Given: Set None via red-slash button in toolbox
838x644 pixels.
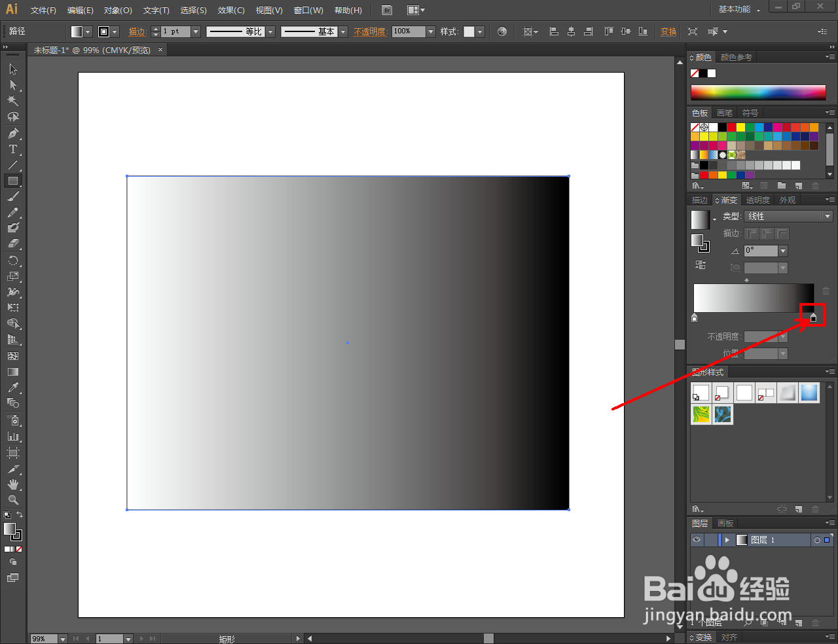Looking at the screenshot, I should [x=19, y=549].
